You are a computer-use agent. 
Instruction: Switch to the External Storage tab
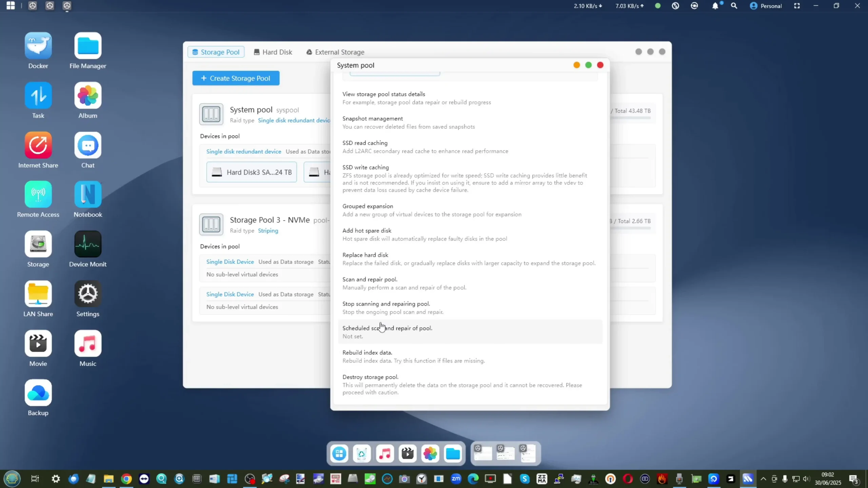coord(335,52)
